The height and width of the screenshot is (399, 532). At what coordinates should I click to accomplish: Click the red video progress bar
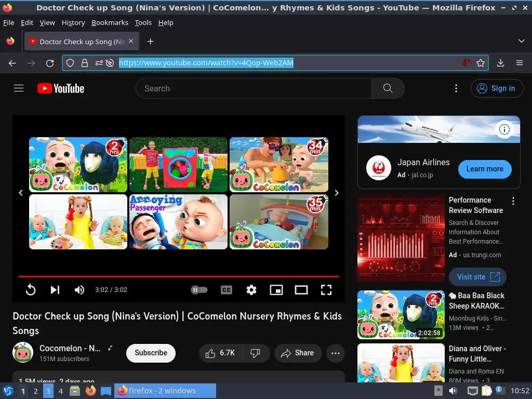[179, 276]
